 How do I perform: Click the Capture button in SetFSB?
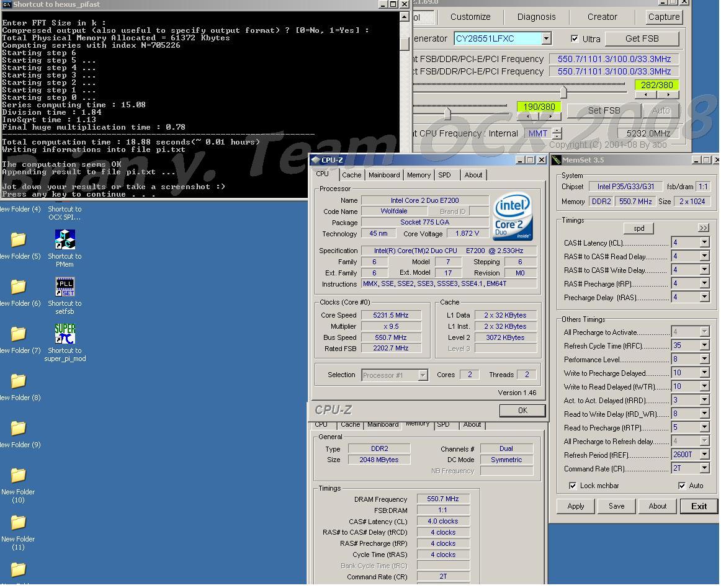pos(663,17)
